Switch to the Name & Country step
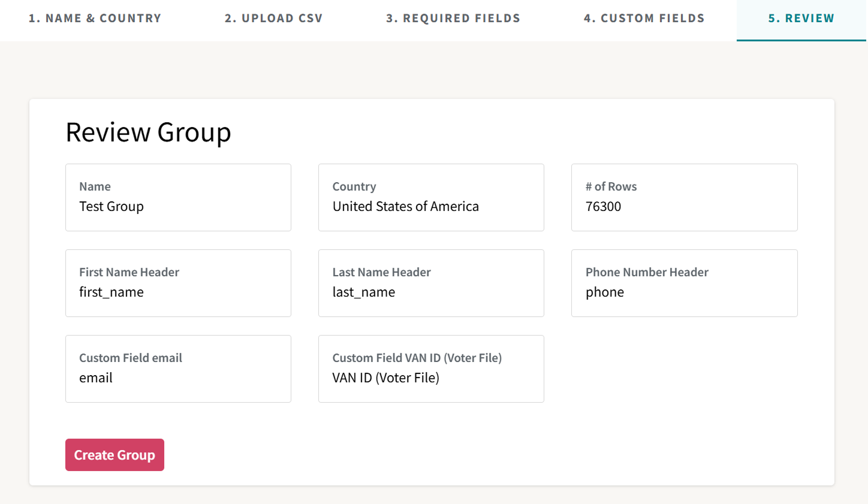The width and height of the screenshot is (868, 504). click(95, 18)
